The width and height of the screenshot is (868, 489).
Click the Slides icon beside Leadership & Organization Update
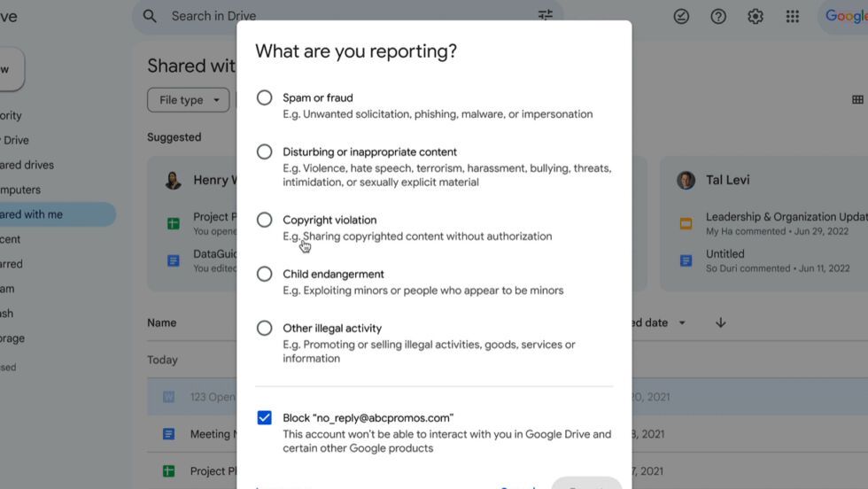pos(686,223)
